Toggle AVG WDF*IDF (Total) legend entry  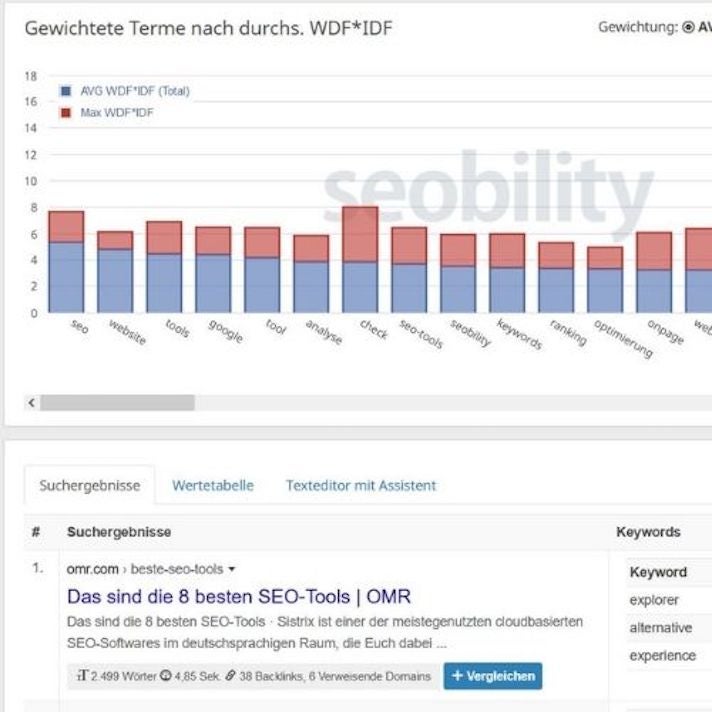134,91
